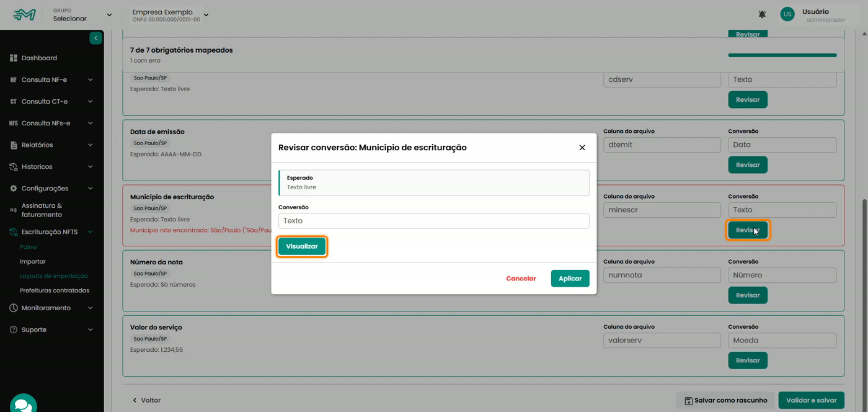Click the disk icon on Salvar como rascunho
This screenshot has width=868, height=412.
(688, 400)
